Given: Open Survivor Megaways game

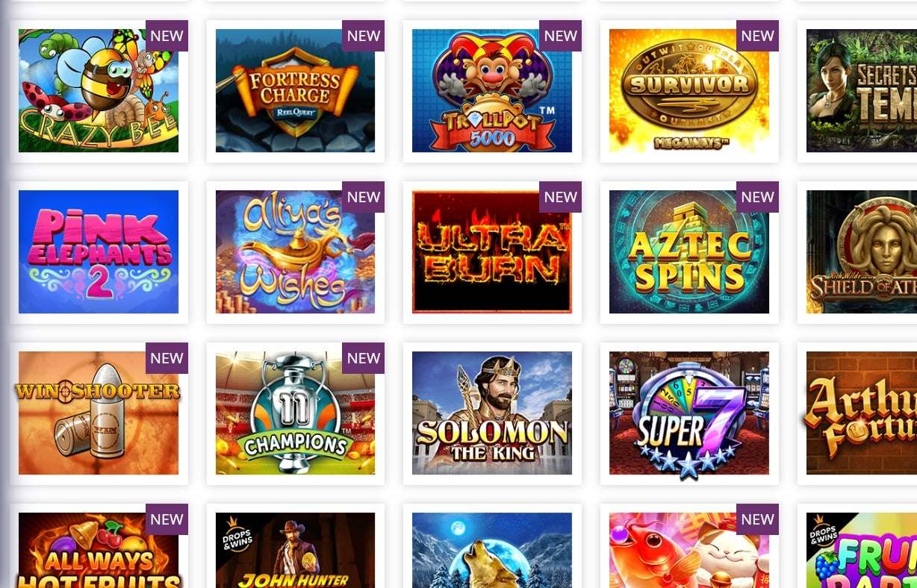Looking at the screenshot, I should click(x=689, y=91).
